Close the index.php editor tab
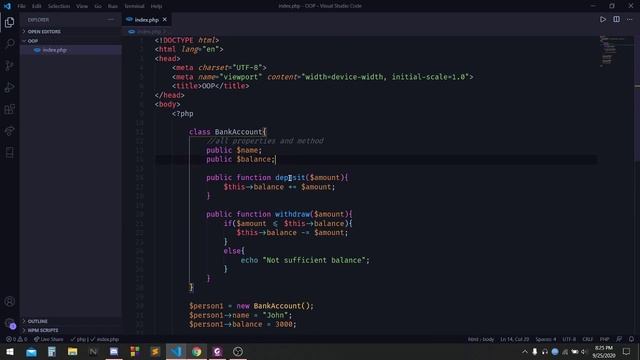This screenshot has height=360, width=640. [x=165, y=20]
